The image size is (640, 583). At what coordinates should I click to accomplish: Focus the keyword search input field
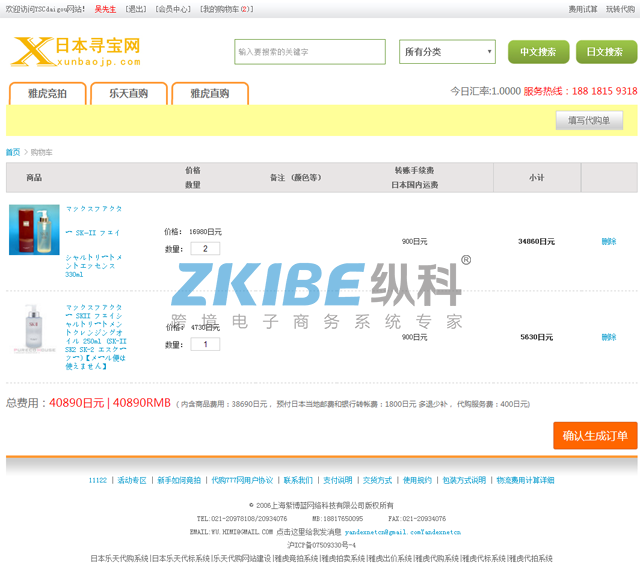310,52
